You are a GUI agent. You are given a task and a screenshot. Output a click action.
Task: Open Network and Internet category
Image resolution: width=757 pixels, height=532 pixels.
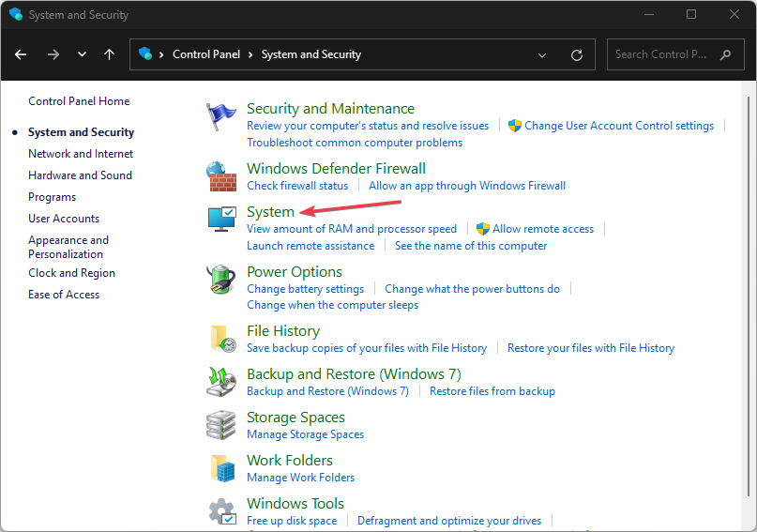pyautogui.click(x=81, y=154)
